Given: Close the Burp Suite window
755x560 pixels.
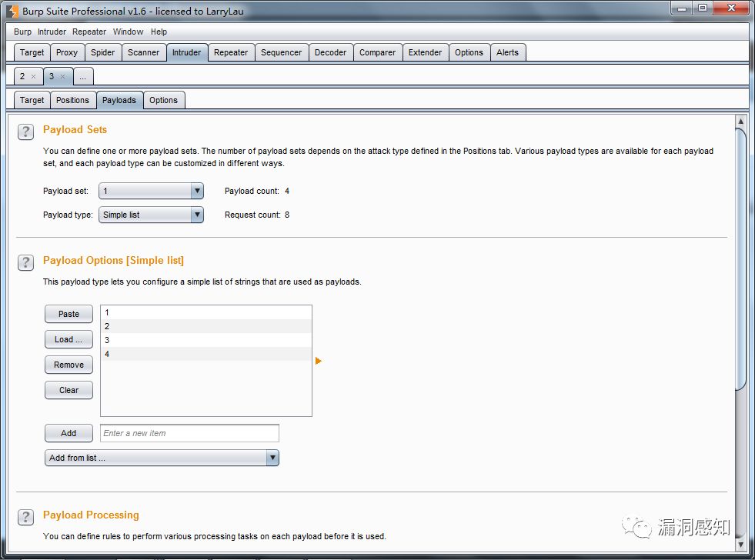Looking at the screenshot, I should (731, 8).
